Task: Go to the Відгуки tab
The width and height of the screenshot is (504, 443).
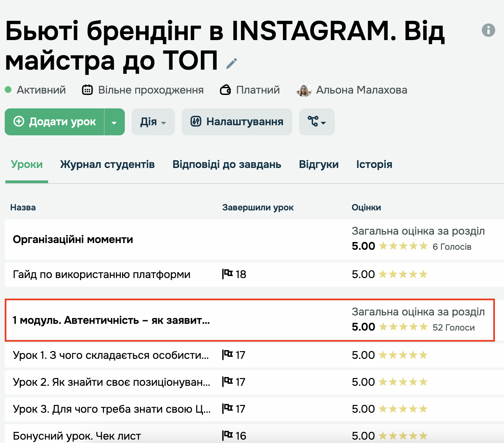Action: point(319,164)
